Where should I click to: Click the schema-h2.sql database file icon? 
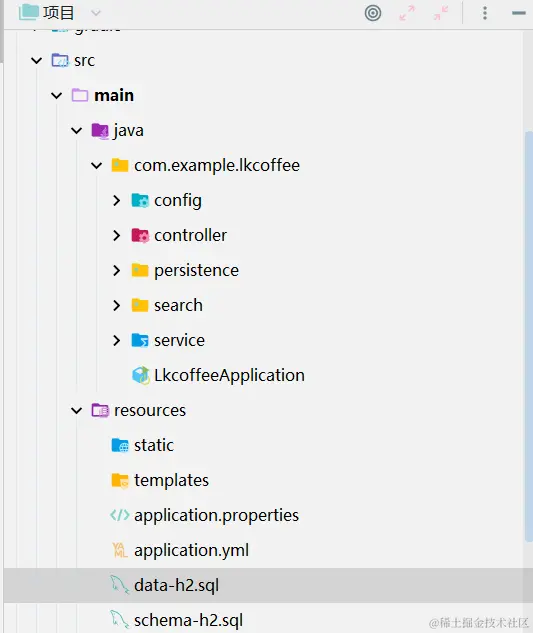pyautogui.click(x=120, y=620)
